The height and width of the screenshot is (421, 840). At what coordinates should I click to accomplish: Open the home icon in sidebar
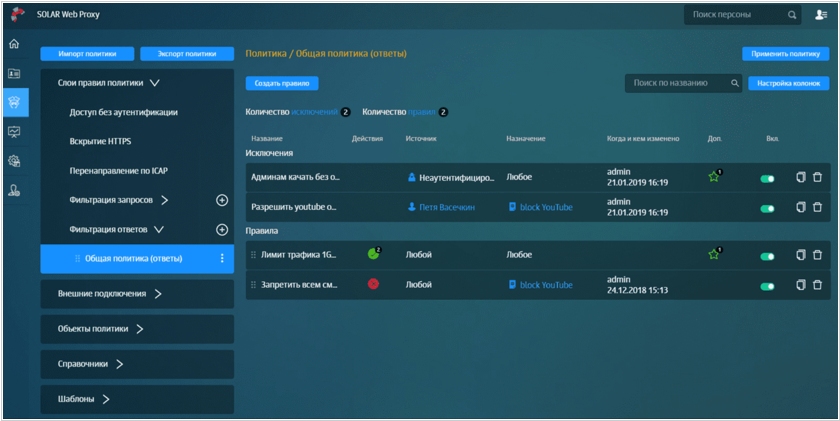click(x=14, y=44)
